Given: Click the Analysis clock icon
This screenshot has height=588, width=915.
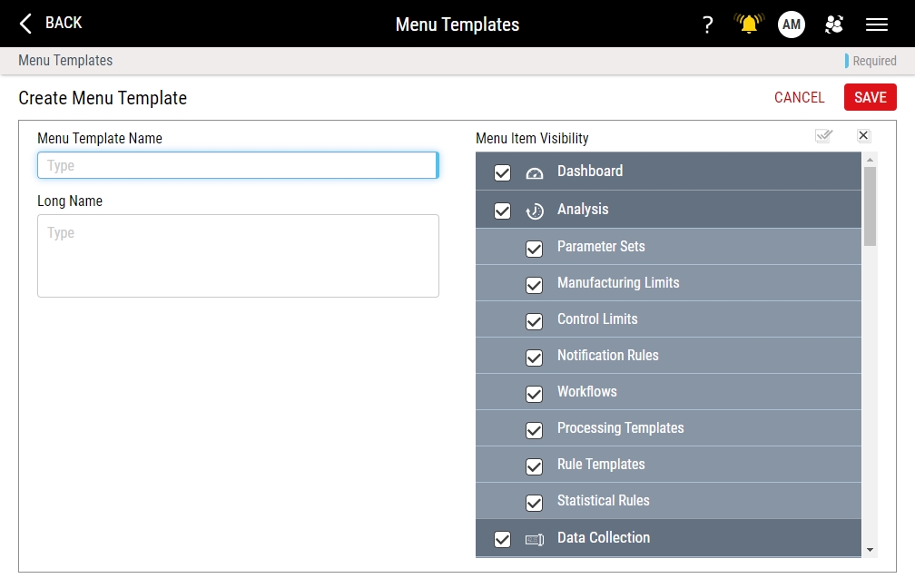Looking at the screenshot, I should click(x=535, y=211).
